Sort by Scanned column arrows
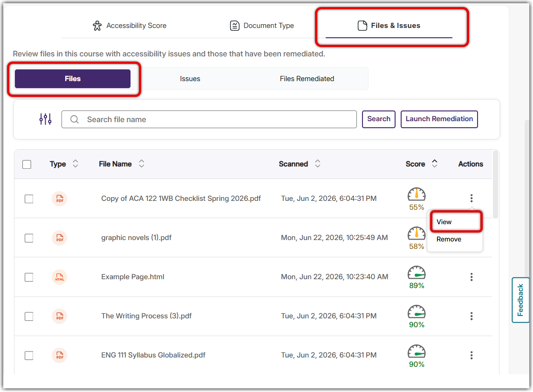 tap(318, 164)
